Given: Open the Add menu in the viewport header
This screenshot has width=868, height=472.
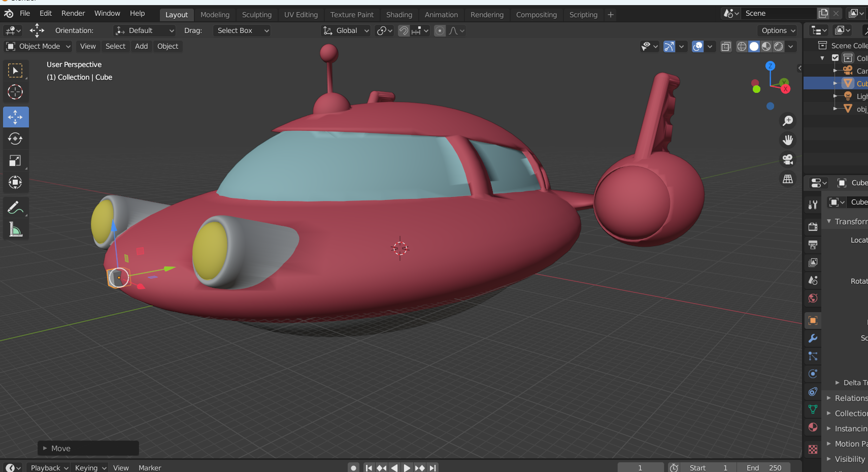Looking at the screenshot, I should click(x=142, y=46).
